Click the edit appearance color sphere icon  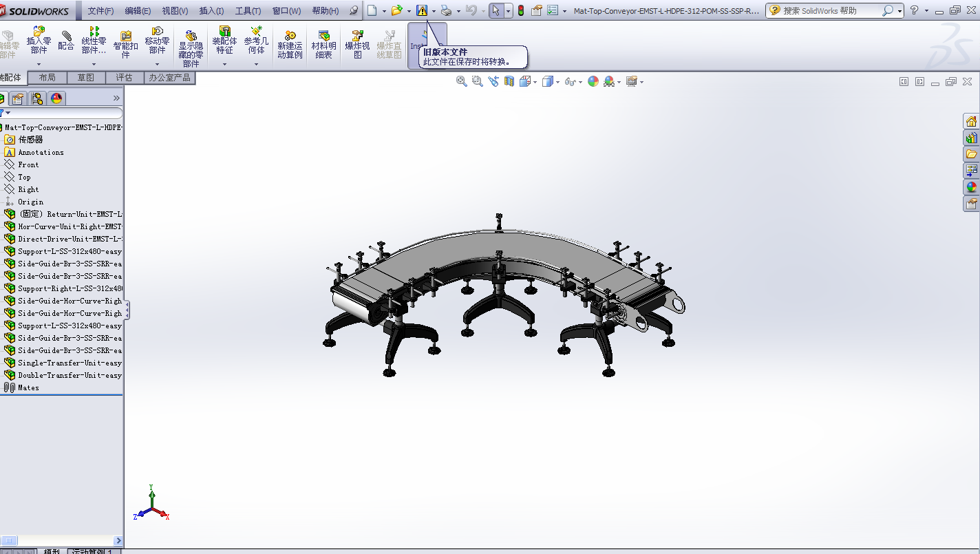593,81
